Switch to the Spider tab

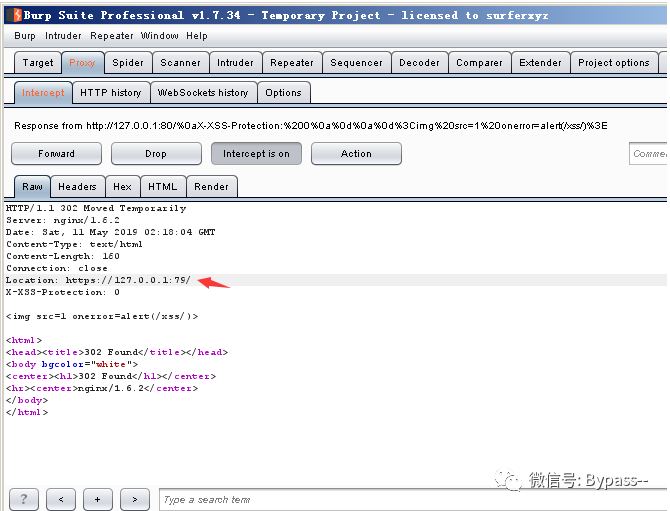(128, 63)
